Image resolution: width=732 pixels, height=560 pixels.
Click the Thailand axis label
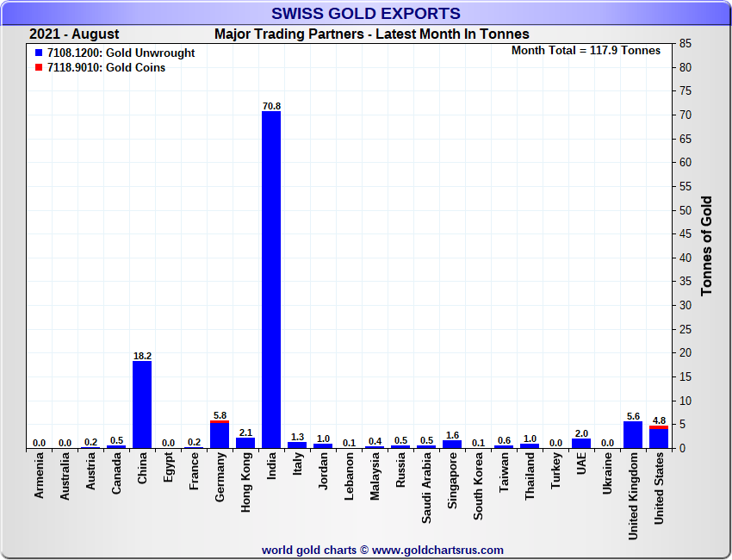tap(530, 476)
